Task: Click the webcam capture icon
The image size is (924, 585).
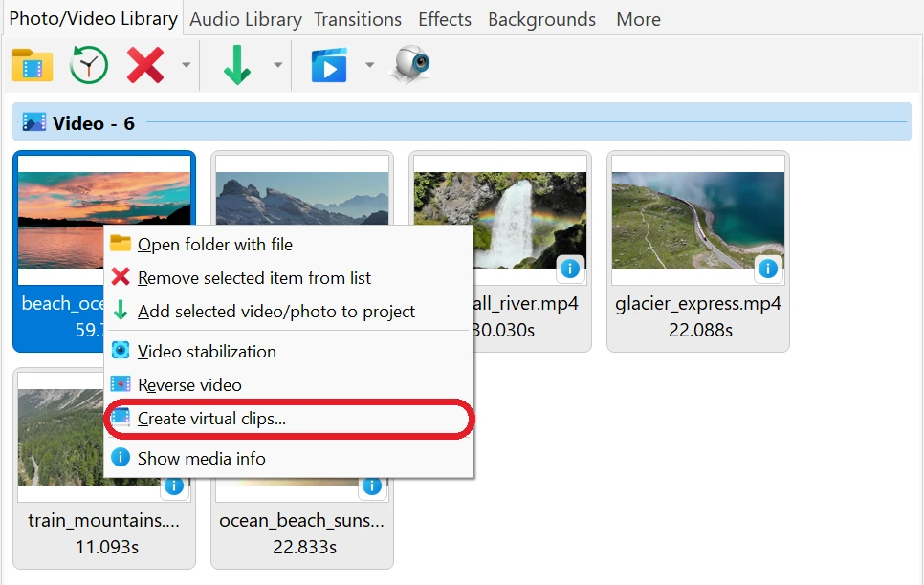Action: [x=410, y=64]
